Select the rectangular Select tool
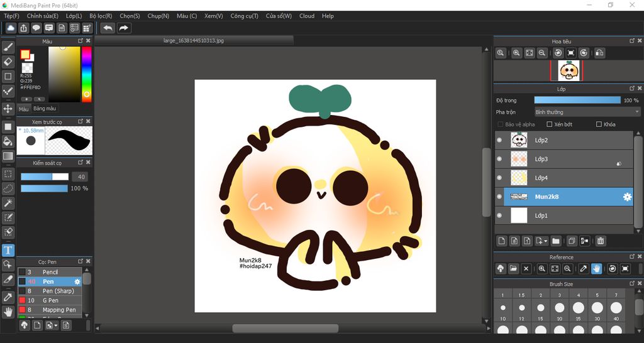Viewport: 644px width, 343px height. (x=8, y=174)
